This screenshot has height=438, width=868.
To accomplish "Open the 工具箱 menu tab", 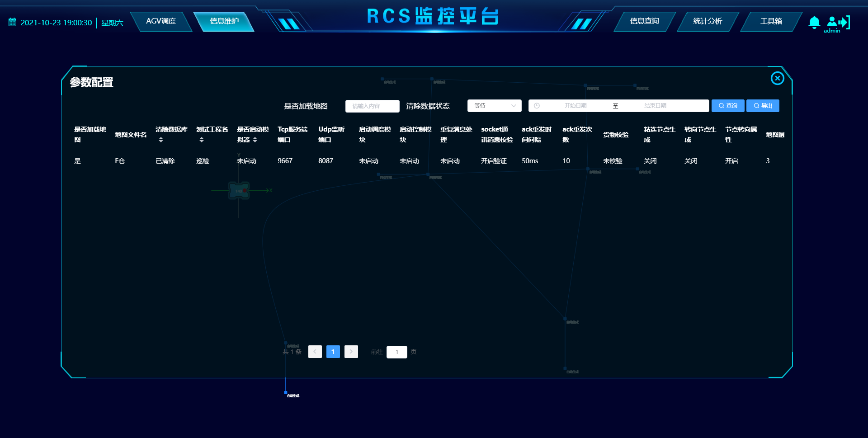I will point(771,21).
